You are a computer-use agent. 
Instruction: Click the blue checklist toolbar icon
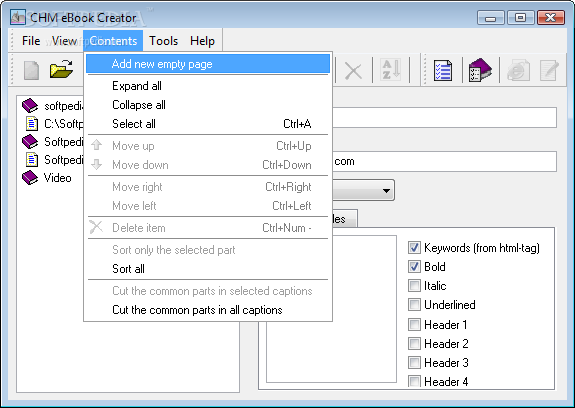pyautogui.click(x=443, y=70)
